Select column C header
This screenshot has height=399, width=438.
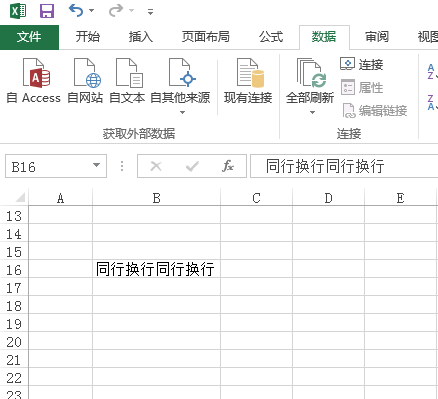click(256, 198)
